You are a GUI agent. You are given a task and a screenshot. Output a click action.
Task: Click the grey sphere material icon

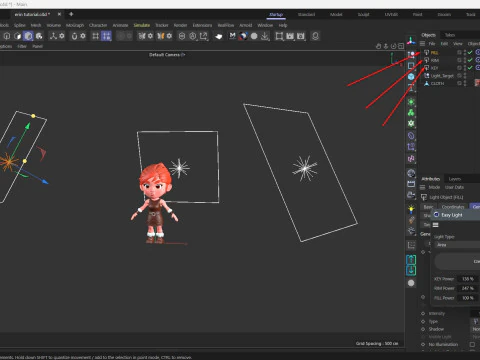tap(411, 283)
